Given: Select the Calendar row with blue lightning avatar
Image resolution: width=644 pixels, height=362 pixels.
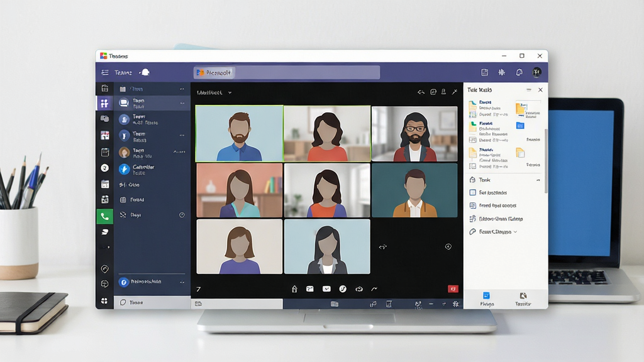Looking at the screenshot, I should click(152, 169).
